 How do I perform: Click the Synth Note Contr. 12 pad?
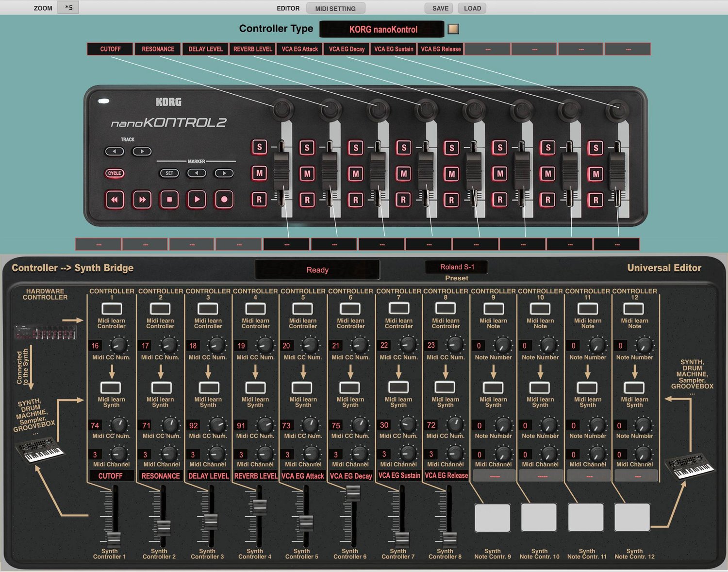pos(632,518)
